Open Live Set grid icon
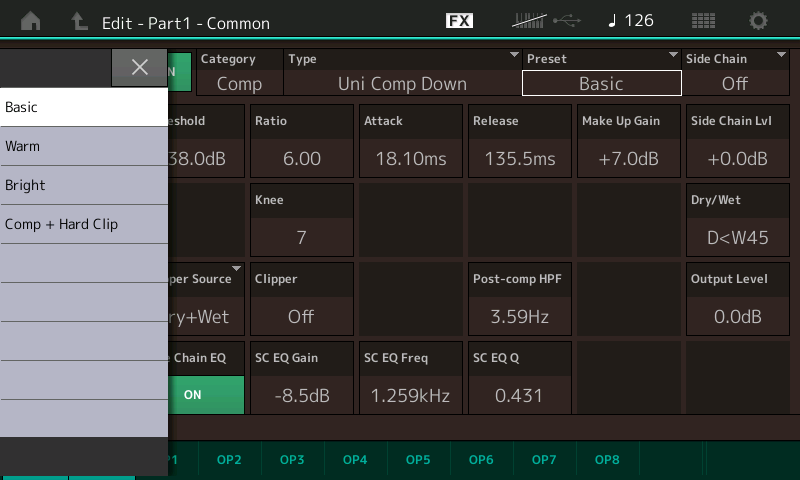The height and width of the screenshot is (480, 800). (x=703, y=21)
